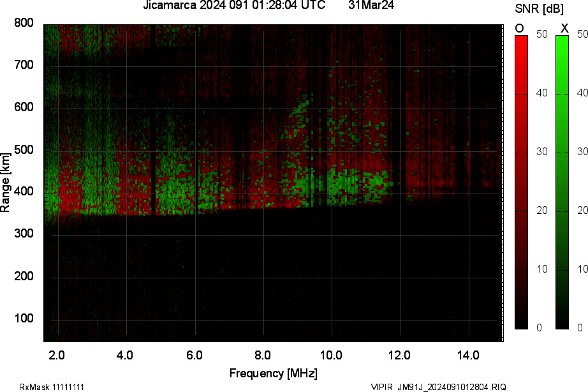Click the 31Mar24 date label
The image size is (588, 392).
click(371, 7)
